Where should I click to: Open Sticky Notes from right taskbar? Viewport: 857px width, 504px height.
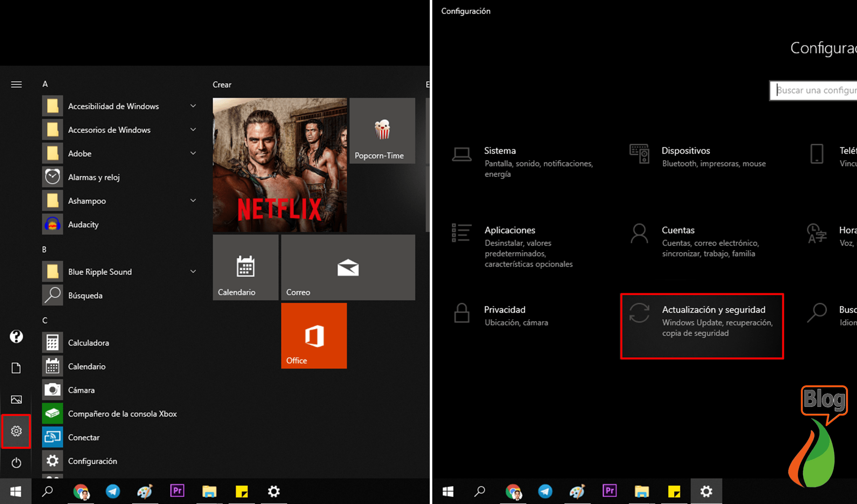[x=674, y=491]
